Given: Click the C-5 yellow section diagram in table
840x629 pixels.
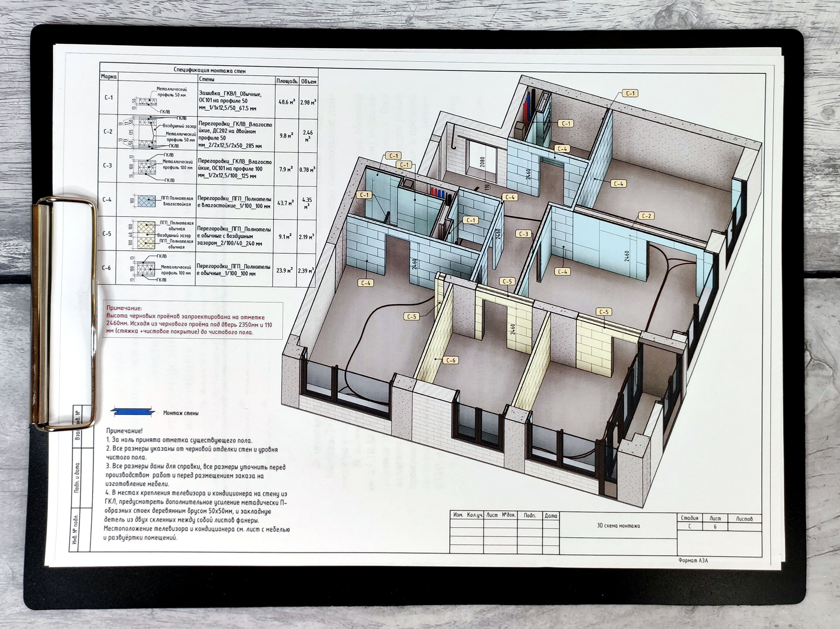Looking at the screenshot, I should (x=147, y=235).
